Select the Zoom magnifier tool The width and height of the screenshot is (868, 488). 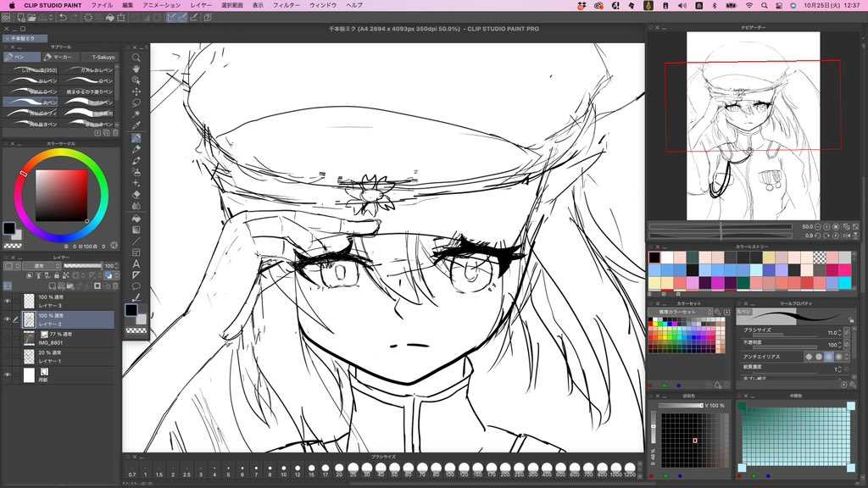click(x=136, y=57)
